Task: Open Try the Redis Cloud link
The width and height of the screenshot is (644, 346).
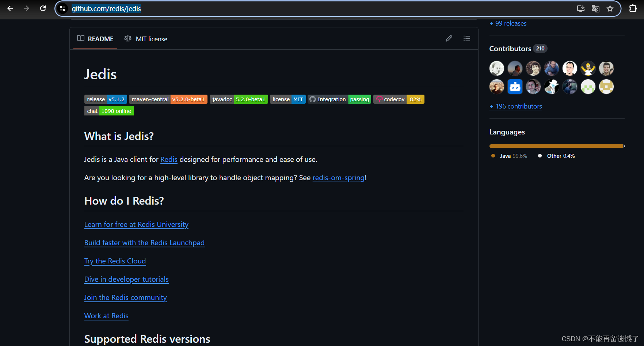Action: 115,261
